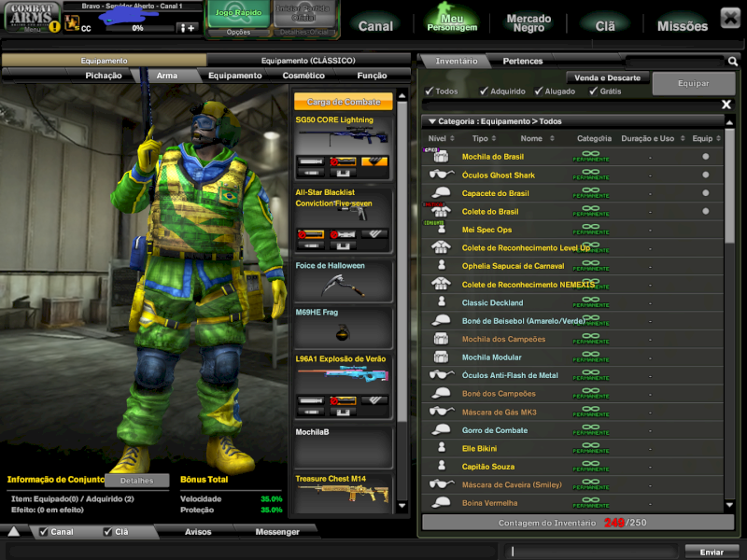Select the Colete de Reconhecimento Level Up icon
Viewport: 747px width, 560px height.
441,247
